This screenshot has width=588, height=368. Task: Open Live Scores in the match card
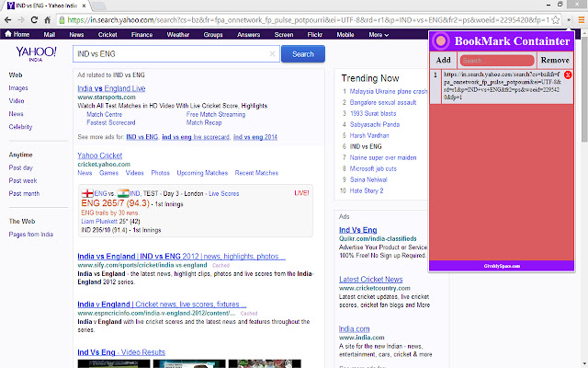coord(224,193)
